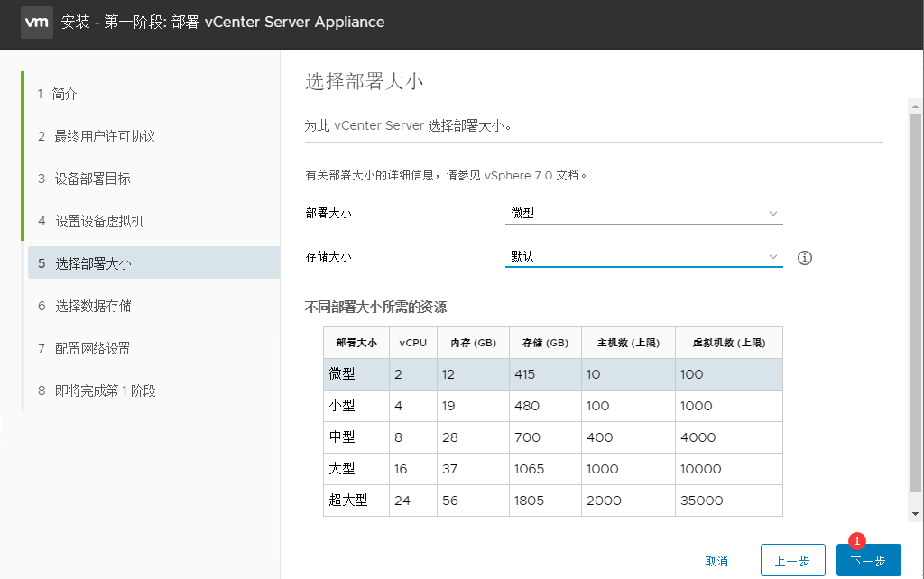Open step 3 设备部署目标
924x579 pixels.
click(x=92, y=179)
